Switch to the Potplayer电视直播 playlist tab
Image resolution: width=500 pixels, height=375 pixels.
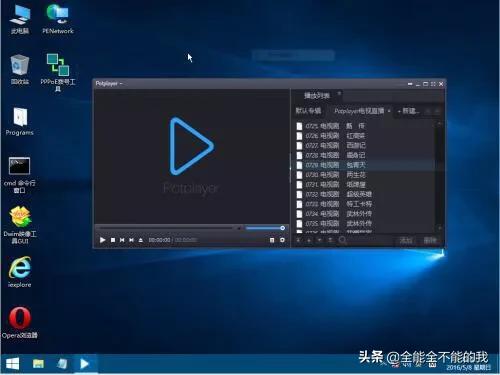coord(359,111)
